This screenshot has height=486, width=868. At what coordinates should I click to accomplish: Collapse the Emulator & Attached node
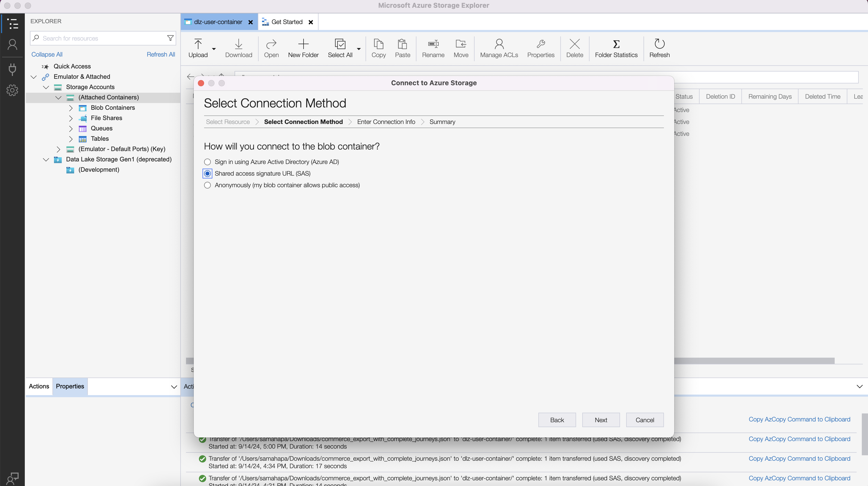click(x=33, y=77)
